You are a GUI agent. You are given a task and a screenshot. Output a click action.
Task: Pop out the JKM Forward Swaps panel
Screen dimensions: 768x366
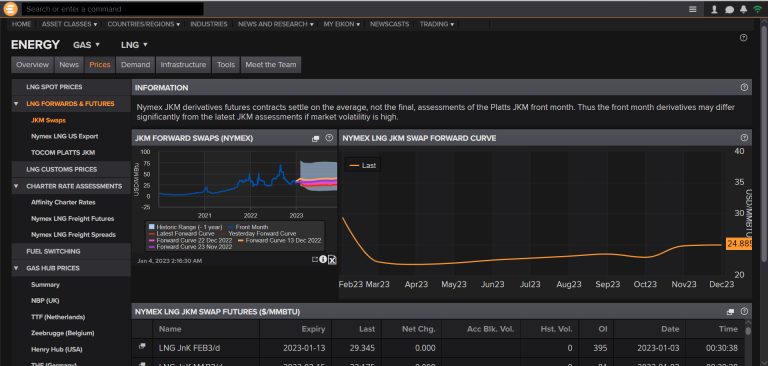(x=315, y=139)
